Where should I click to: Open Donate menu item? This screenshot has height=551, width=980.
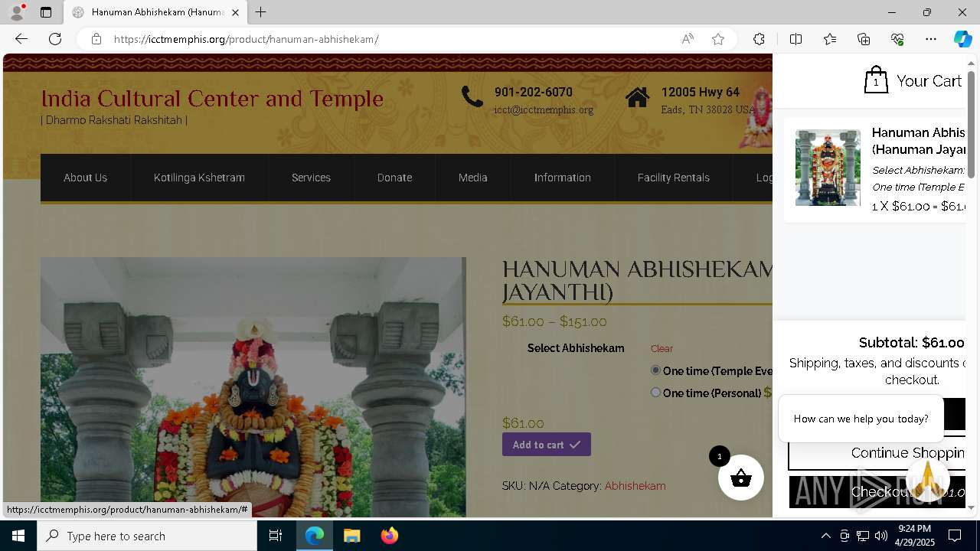point(394,178)
